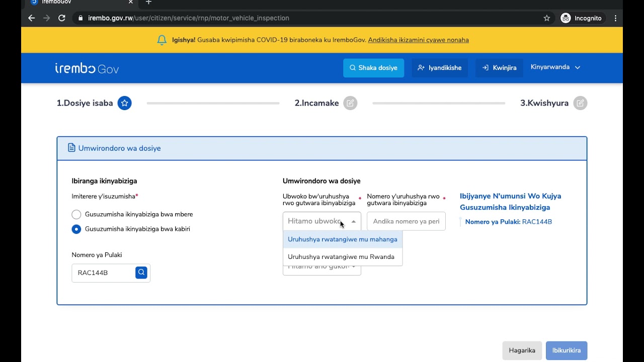Click the 3.Kwishyura step label
This screenshot has height=362, width=644.
pyautogui.click(x=544, y=103)
